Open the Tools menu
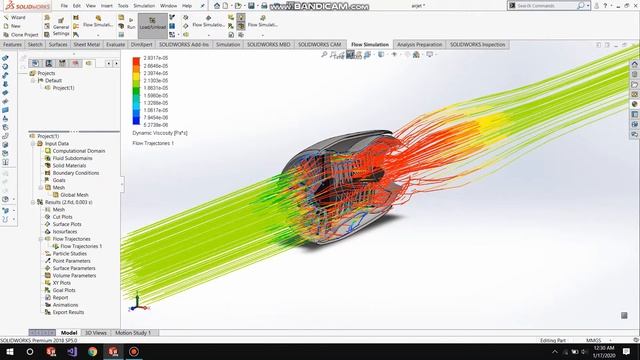 pos(123,6)
